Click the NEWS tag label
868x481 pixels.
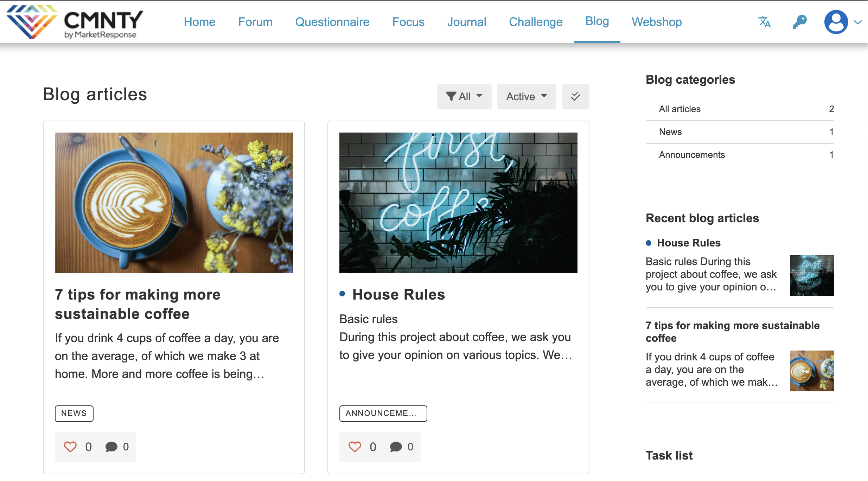click(x=74, y=413)
